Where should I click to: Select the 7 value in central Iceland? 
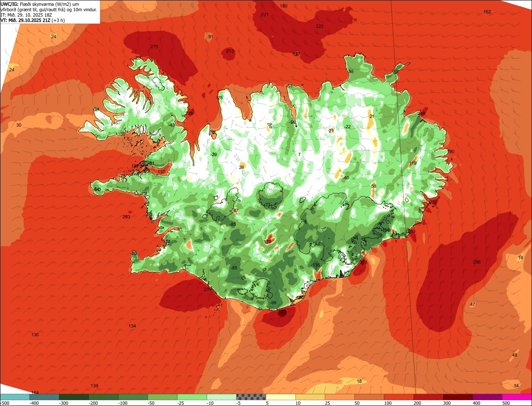click(299, 154)
